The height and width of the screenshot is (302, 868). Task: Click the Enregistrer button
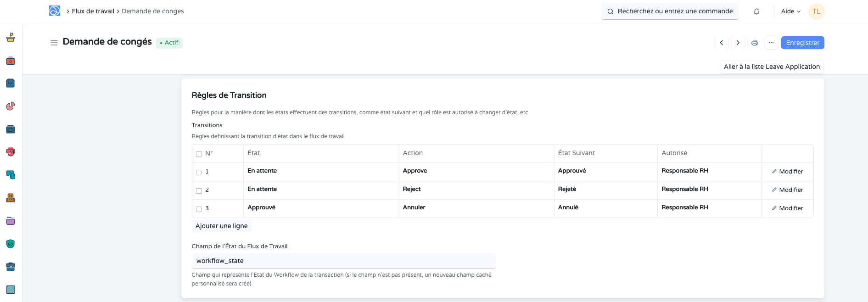click(802, 43)
